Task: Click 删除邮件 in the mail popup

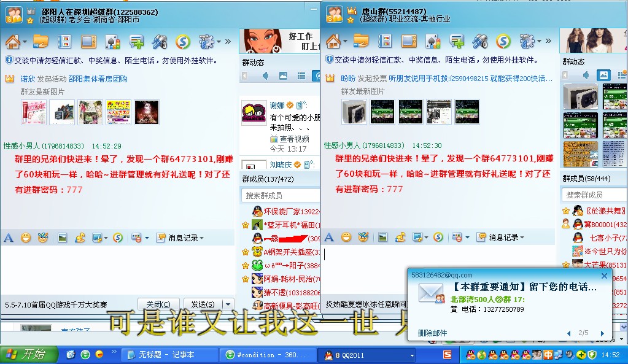Action: 432,333
